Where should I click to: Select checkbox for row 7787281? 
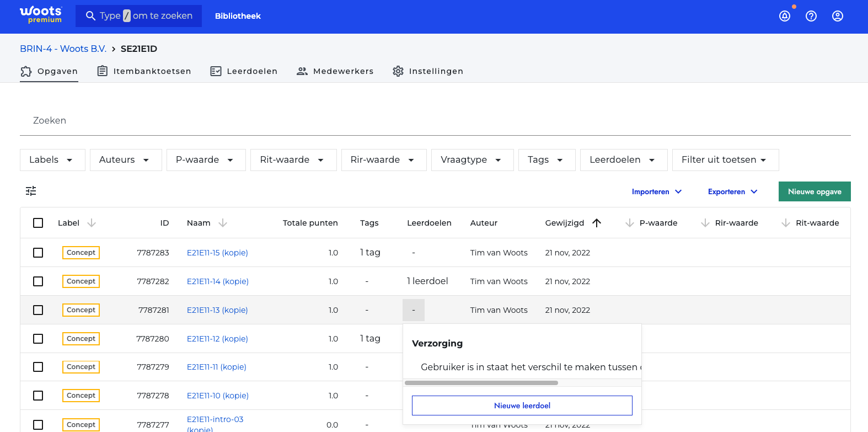point(38,310)
